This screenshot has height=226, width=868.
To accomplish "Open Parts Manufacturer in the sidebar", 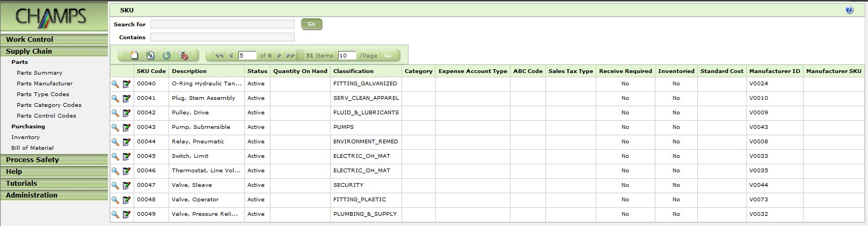I will click(45, 83).
